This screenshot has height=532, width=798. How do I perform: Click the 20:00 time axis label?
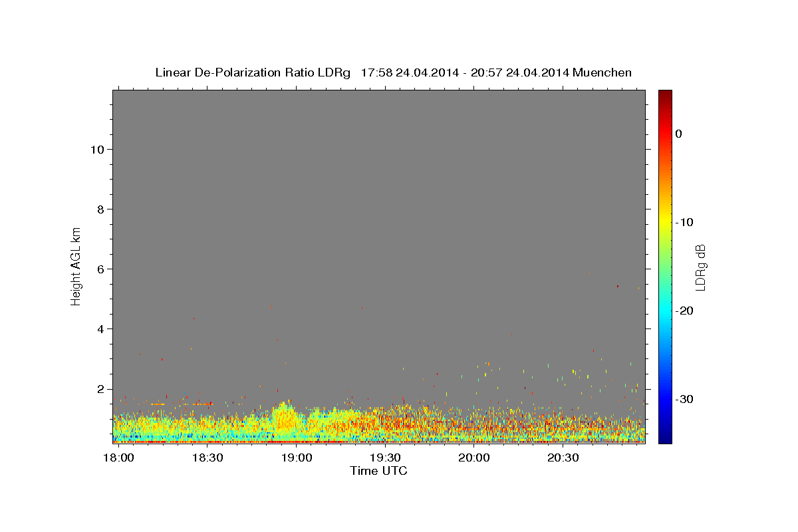(474, 458)
